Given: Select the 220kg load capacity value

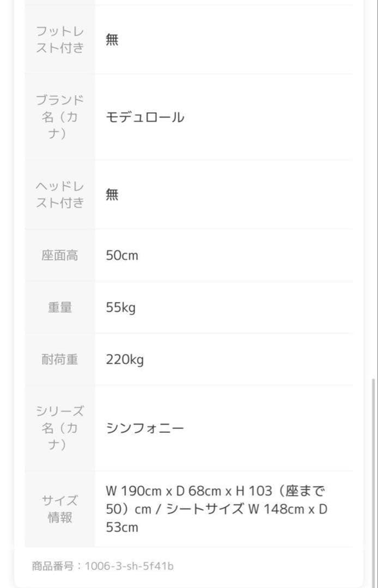Looking at the screenshot, I should 125,360.
